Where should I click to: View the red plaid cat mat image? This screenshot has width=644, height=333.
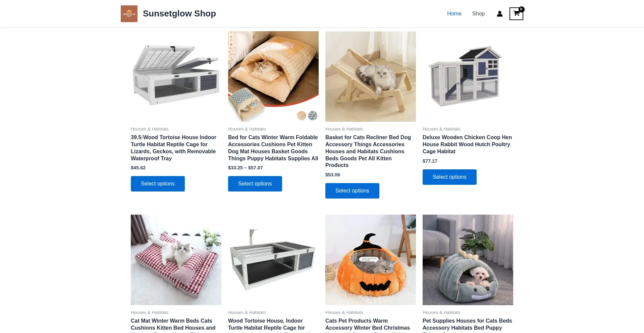(x=176, y=260)
